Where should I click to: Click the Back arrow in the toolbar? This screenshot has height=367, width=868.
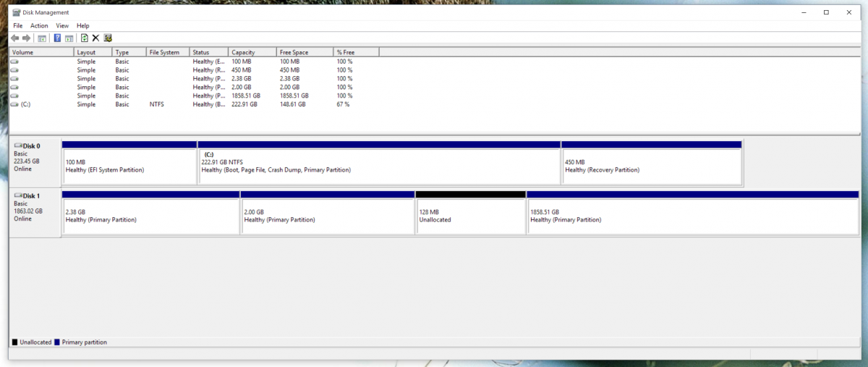click(15, 38)
